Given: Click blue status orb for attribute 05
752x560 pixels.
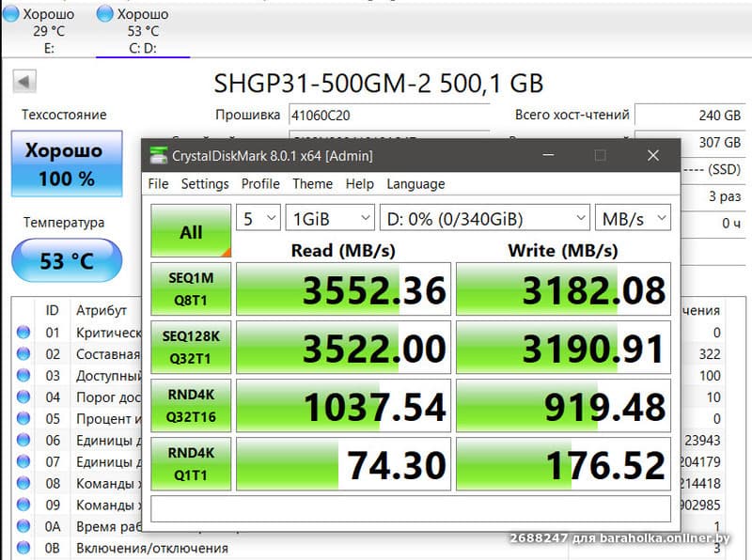Looking at the screenshot, I should click(23, 418).
